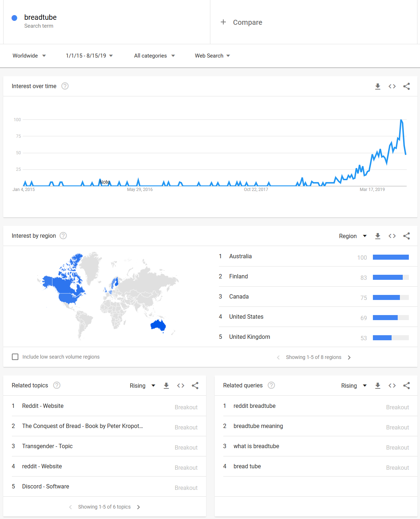
Task: Click the Compare button text
Action: 247,22
